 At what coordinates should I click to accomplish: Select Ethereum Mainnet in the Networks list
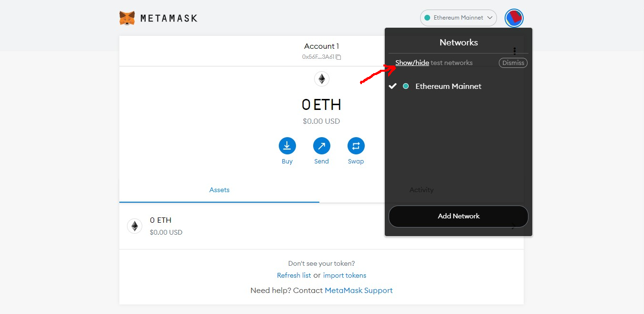[x=448, y=87]
